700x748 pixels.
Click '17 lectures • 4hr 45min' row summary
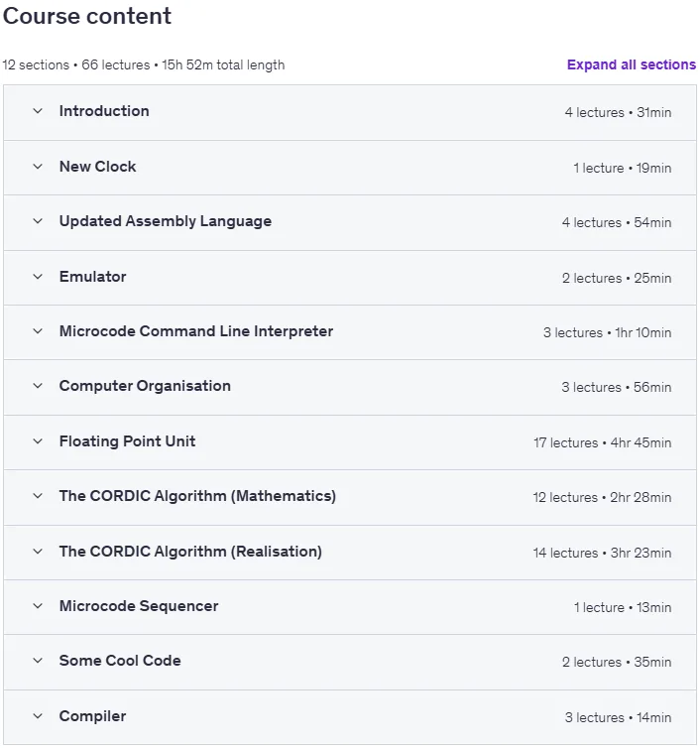(x=602, y=442)
